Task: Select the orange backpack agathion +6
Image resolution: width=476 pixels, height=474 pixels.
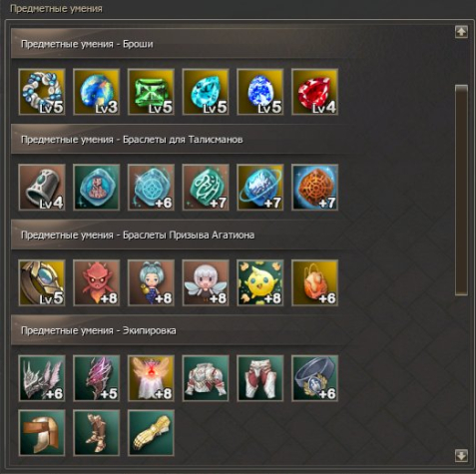Action: click(x=314, y=282)
